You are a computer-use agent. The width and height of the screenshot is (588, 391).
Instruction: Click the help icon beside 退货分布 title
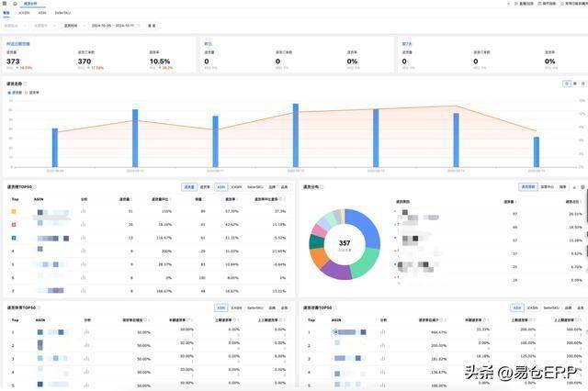[335, 186]
